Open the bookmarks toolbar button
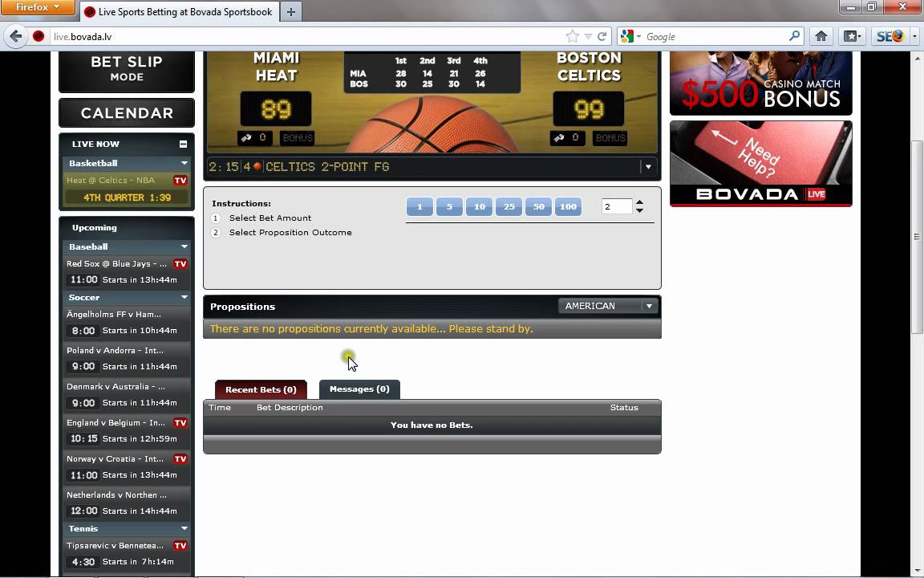Screen dimensions: 924x578 852,37
